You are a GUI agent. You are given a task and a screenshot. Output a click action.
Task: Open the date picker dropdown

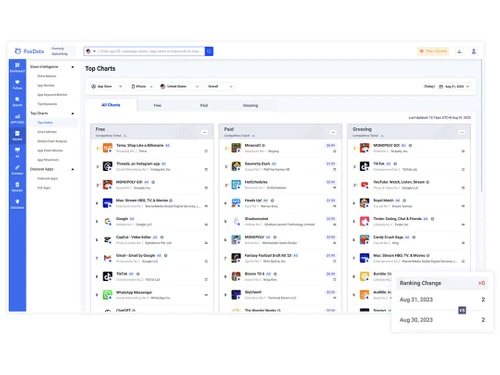tap(454, 86)
